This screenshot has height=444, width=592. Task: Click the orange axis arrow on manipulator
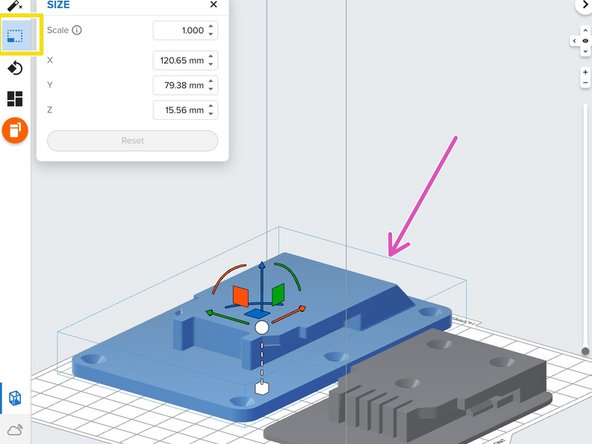pos(302,309)
